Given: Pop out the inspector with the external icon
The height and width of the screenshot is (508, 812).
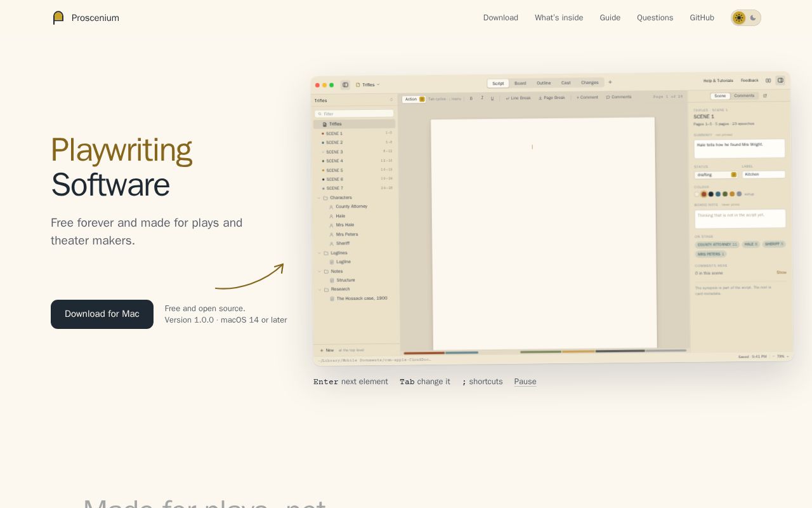Looking at the screenshot, I should tap(765, 96).
